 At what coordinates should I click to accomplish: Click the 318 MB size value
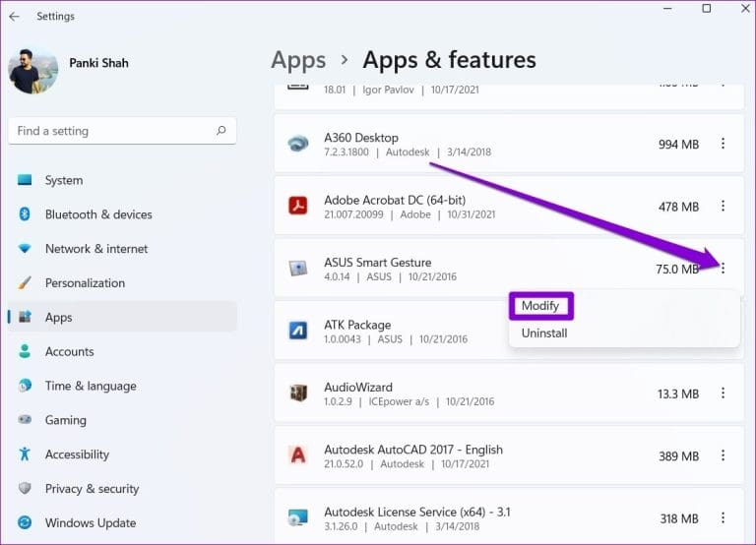pyautogui.click(x=679, y=519)
